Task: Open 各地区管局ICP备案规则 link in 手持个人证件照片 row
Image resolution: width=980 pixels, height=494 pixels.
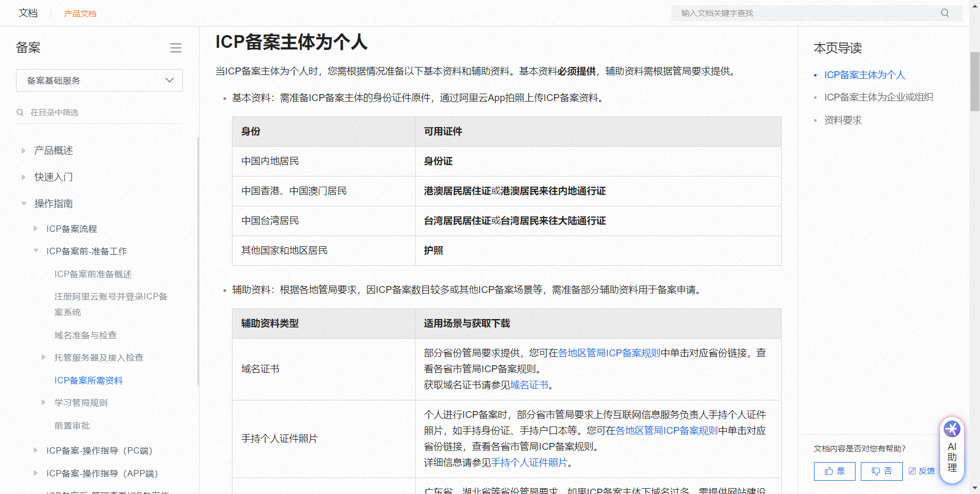Action: tap(667, 431)
